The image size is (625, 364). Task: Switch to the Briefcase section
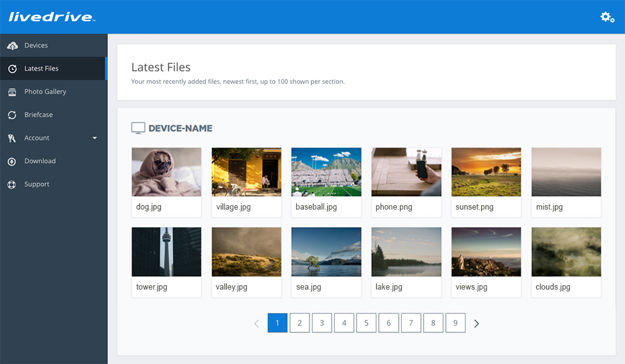coord(38,115)
